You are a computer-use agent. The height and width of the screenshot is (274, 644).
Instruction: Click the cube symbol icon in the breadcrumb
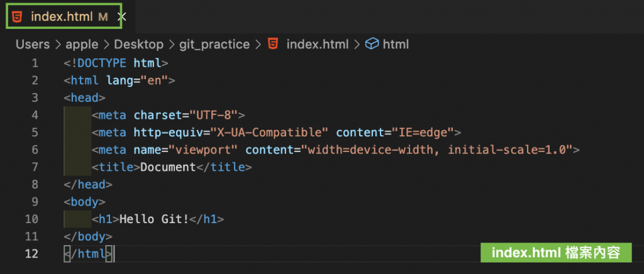tap(372, 44)
